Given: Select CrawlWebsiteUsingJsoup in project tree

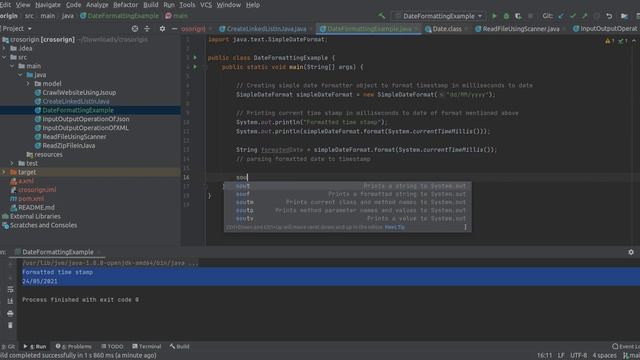Looking at the screenshot, I should click(x=79, y=93).
